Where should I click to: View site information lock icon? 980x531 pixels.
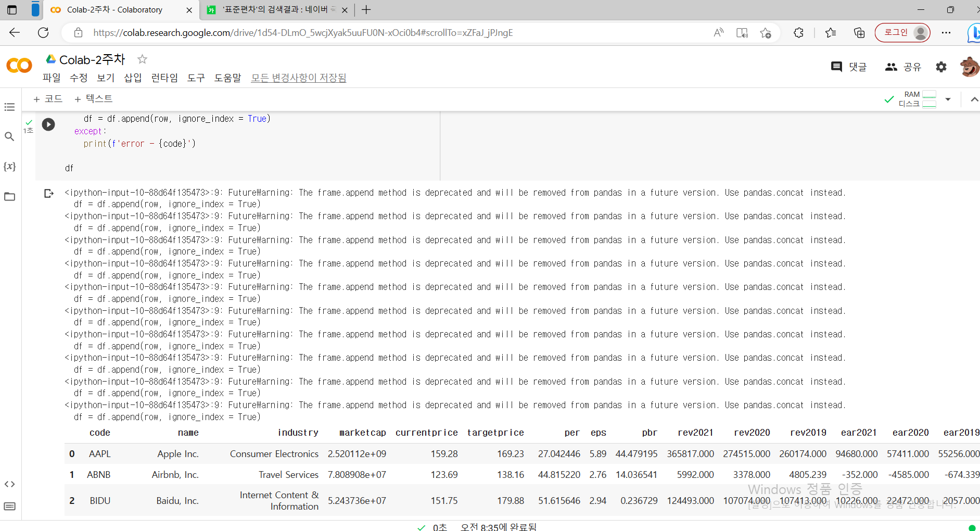pos(78,33)
